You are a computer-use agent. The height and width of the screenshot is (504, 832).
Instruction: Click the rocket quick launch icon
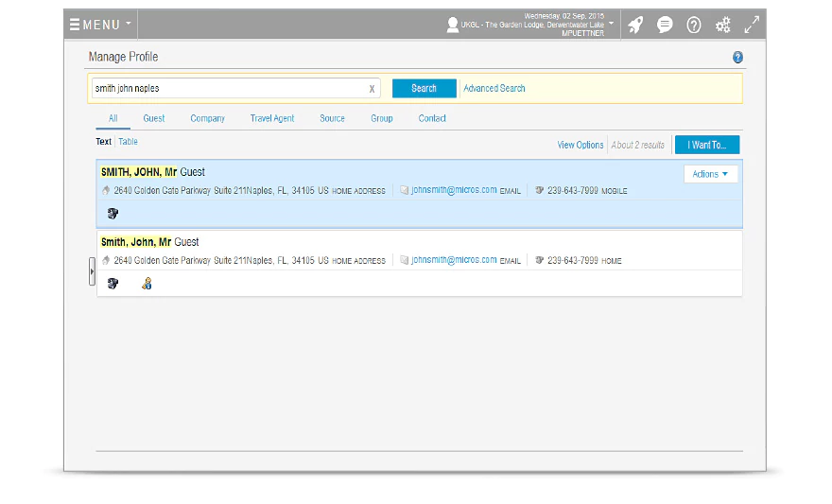(635, 26)
